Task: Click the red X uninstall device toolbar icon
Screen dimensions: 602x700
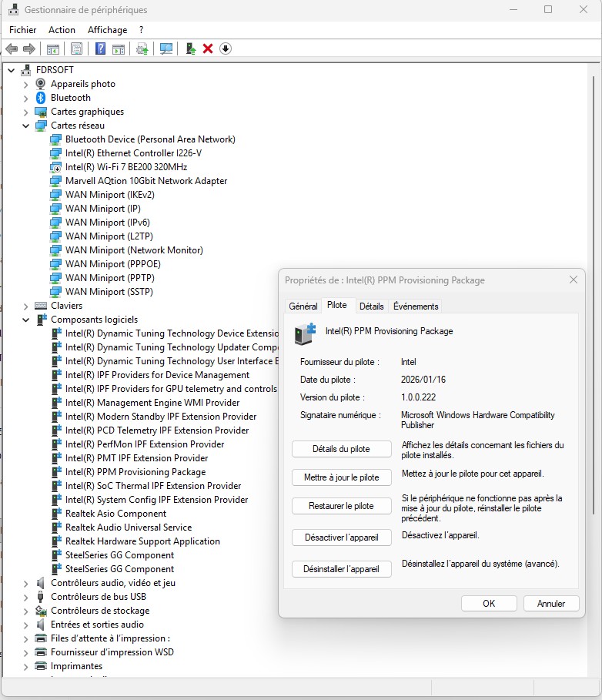Action: pyautogui.click(x=208, y=49)
